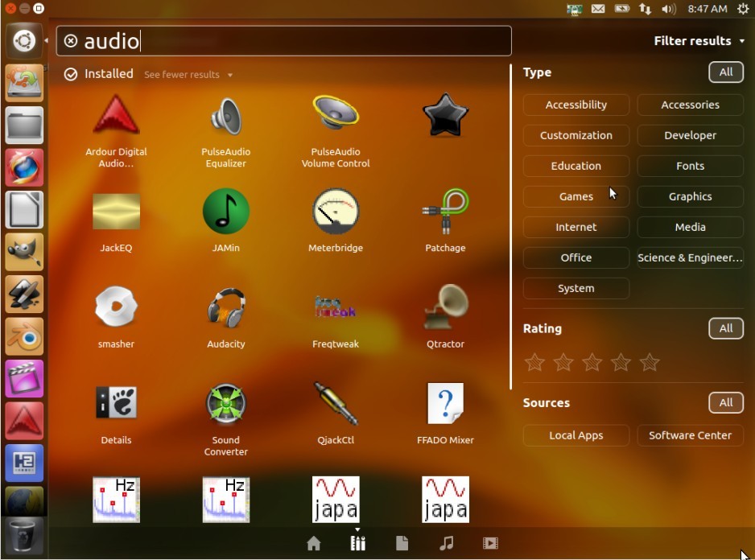Click the All button for Rating
The image size is (755, 560).
coord(726,328)
